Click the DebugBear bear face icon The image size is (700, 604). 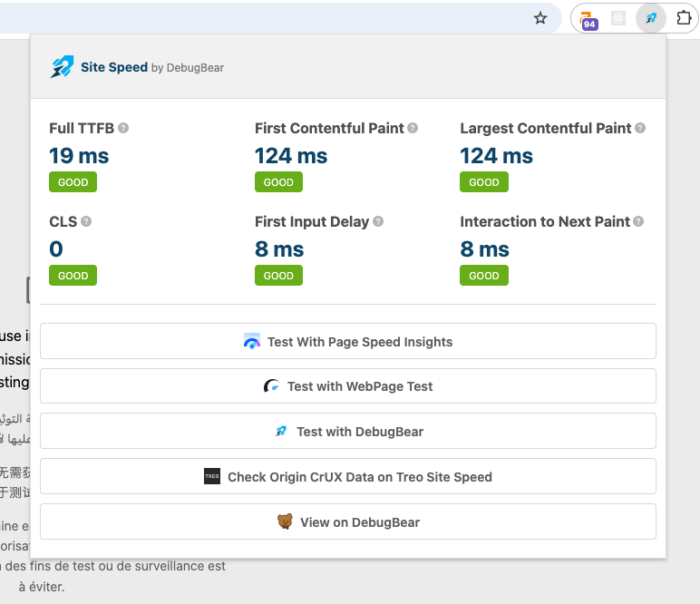285,521
